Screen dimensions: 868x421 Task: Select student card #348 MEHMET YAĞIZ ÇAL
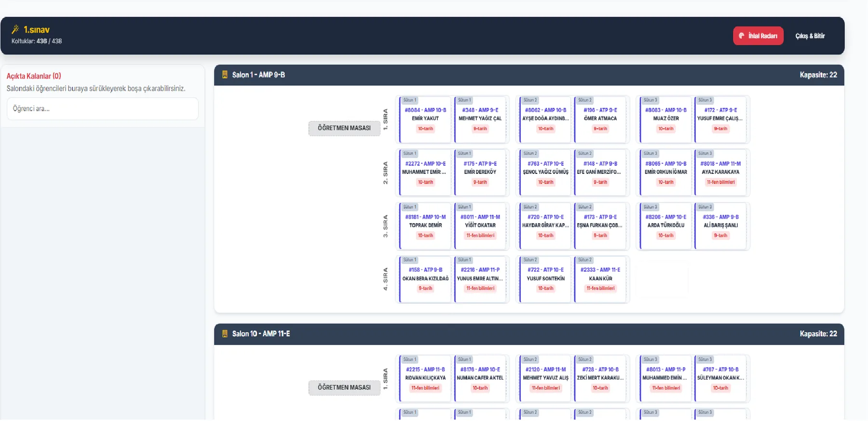[x=480, y=119]
